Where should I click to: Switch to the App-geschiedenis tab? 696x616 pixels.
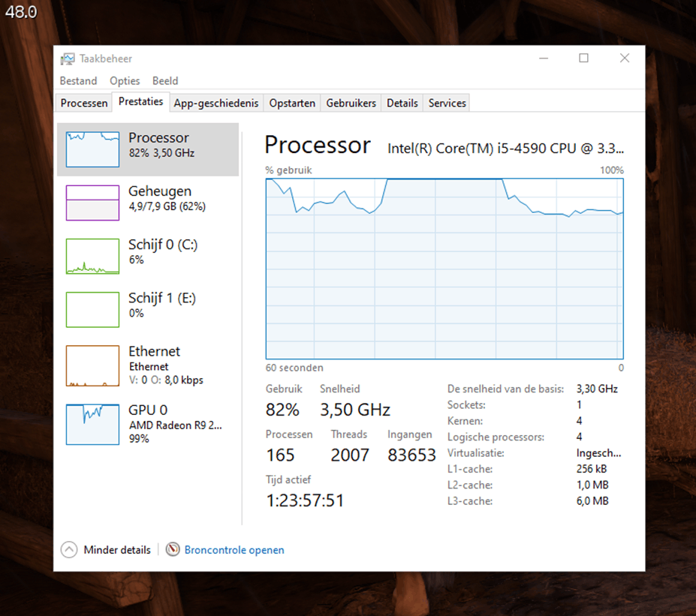click(216, 104)
